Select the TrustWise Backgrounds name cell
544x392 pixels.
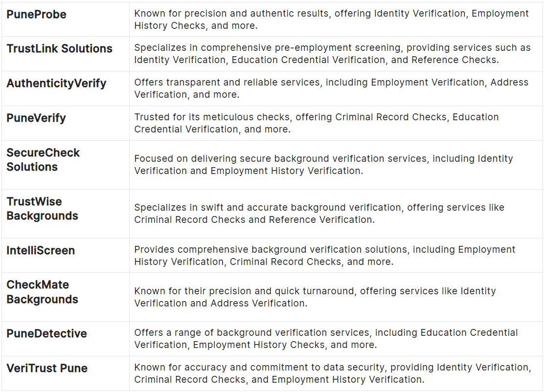42,209
